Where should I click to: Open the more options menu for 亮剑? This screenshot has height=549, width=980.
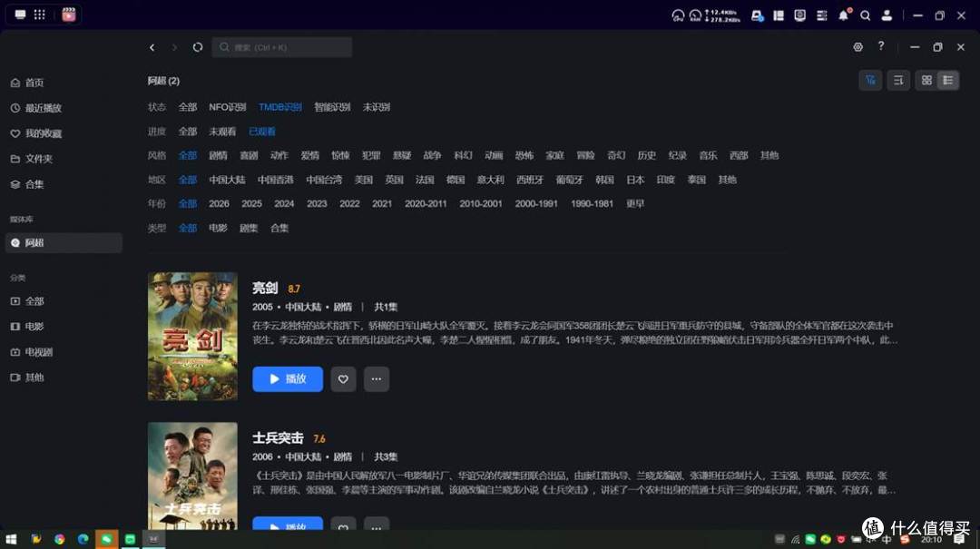click(377, 379)
